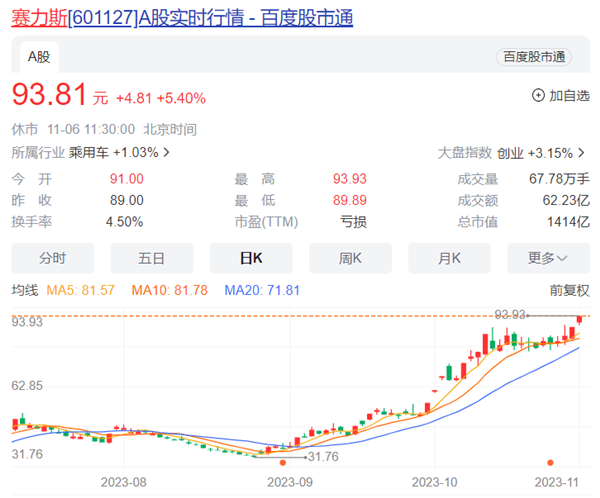Click the 均线 label
The image size is (600, 498).
click(x=25, y=290)
